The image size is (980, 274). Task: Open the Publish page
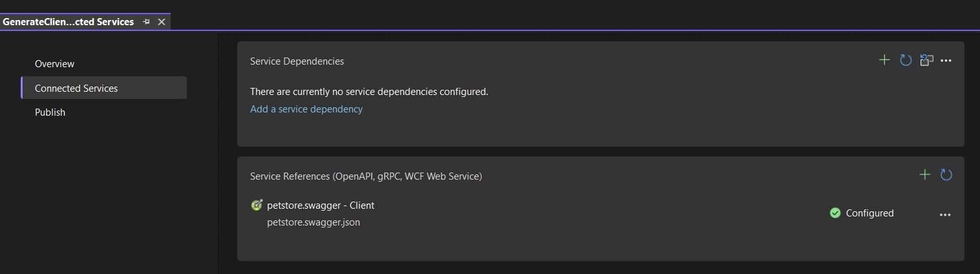click(x=50, y=112)
